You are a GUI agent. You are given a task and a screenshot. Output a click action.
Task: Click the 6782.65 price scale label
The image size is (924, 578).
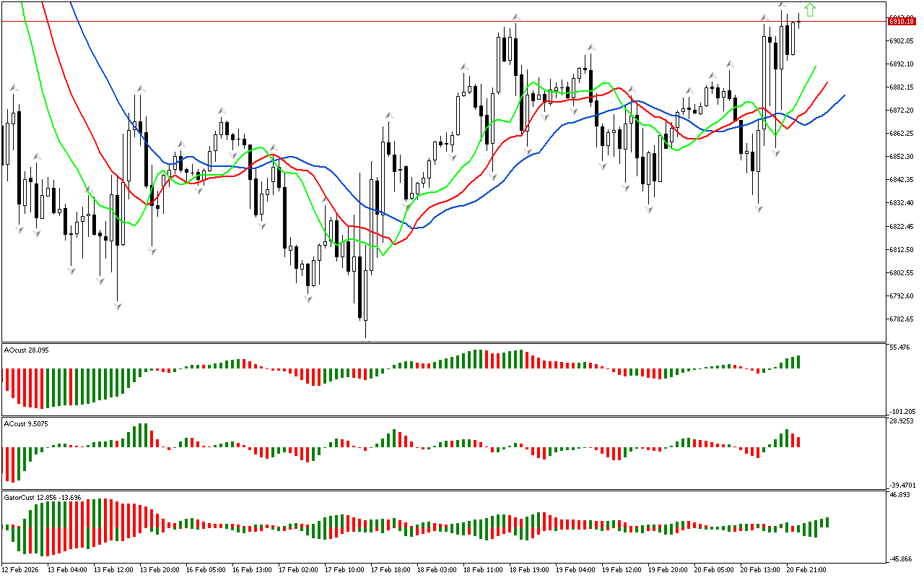coord(903,319)
